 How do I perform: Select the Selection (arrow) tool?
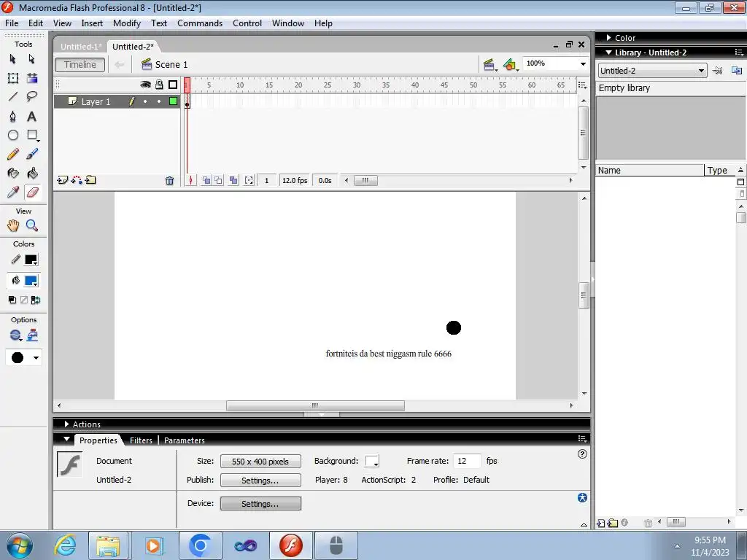[x=13, y=58]
